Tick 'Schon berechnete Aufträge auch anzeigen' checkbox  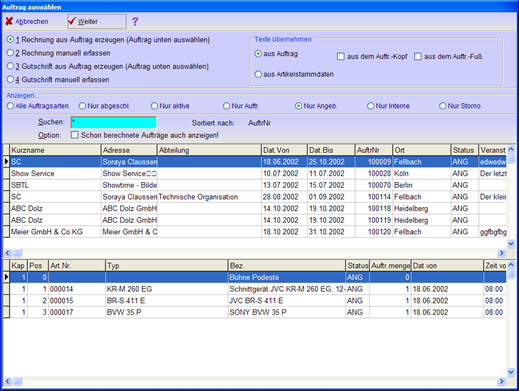tap(145, 135)
